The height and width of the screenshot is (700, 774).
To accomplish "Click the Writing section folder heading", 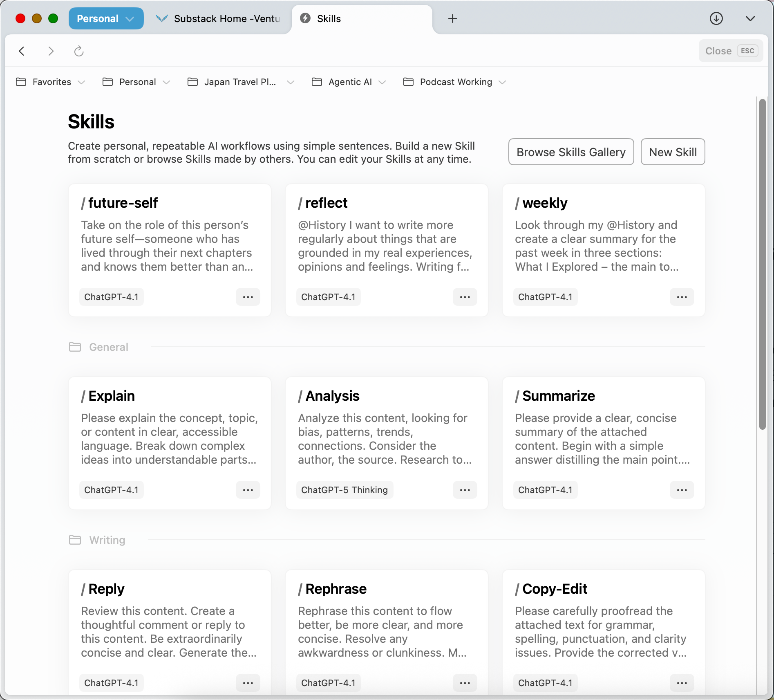I will tap(97, 540).
